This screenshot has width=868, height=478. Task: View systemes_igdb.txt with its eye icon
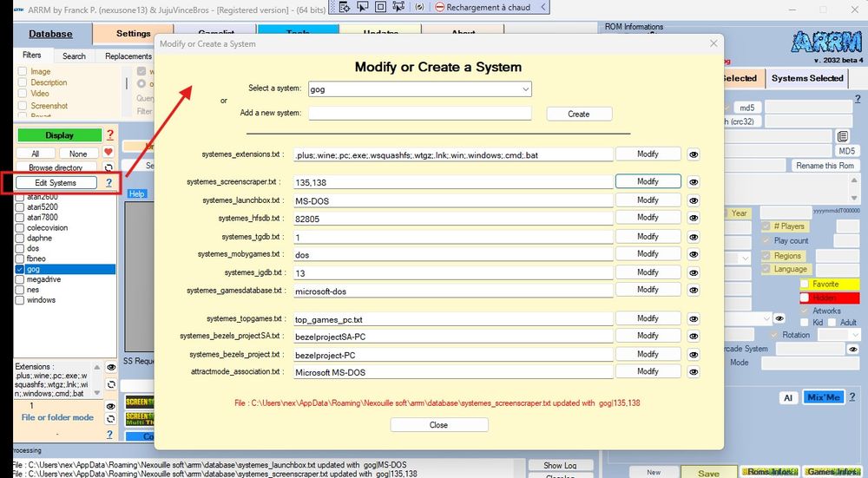[x=693, y=272]
